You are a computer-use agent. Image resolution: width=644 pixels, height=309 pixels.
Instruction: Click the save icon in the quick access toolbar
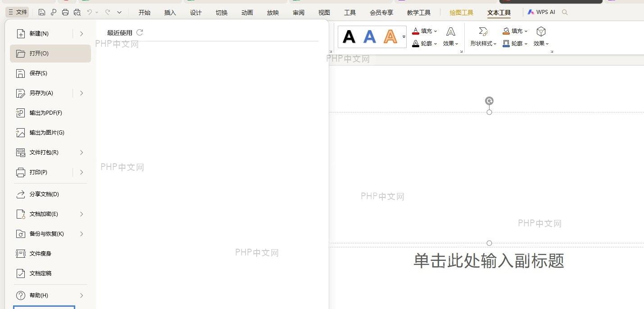(x=42, y=13)
